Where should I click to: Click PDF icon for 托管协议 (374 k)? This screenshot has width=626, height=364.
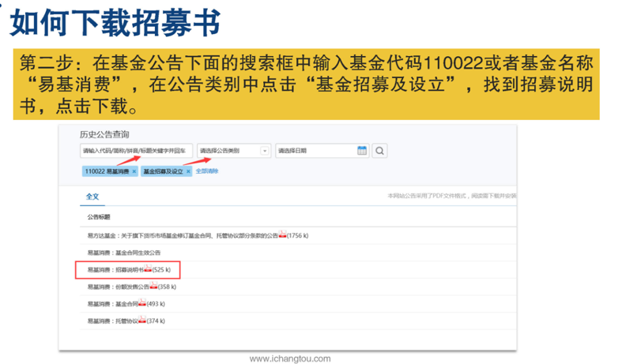coord(142,320)
